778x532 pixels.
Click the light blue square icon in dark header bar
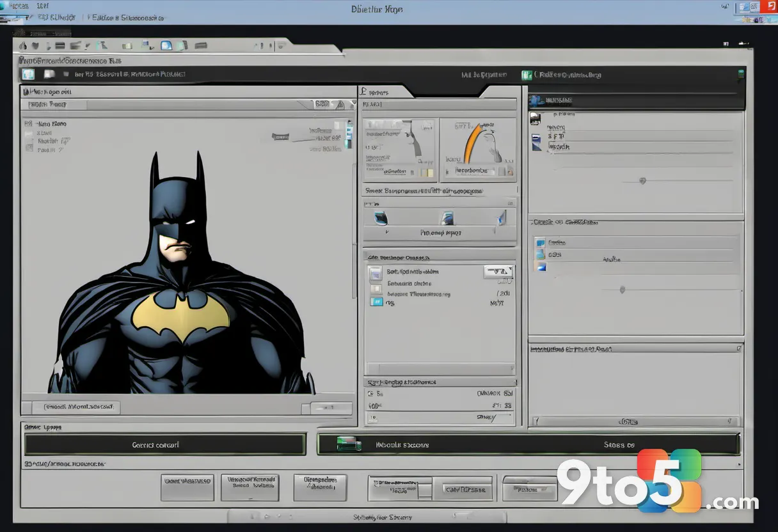coord(28,75)
